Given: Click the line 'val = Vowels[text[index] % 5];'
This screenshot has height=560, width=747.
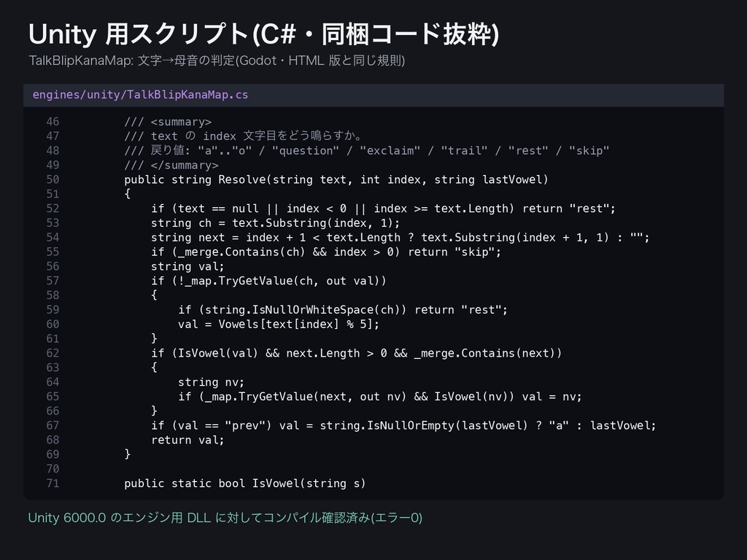Looking at the screenshot, I should pyautogui.click(x=279, y=324).
